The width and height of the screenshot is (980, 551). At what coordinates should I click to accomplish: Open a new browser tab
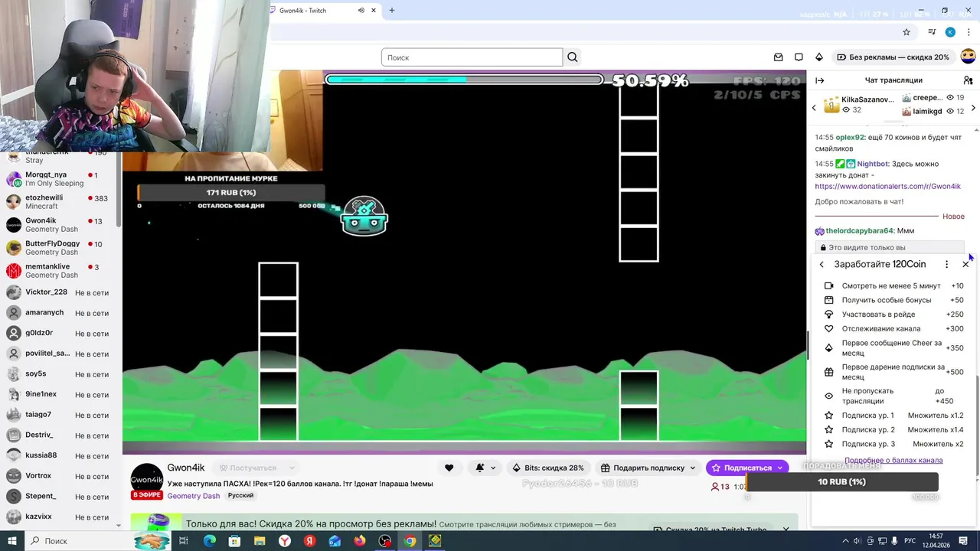[392, 11]
